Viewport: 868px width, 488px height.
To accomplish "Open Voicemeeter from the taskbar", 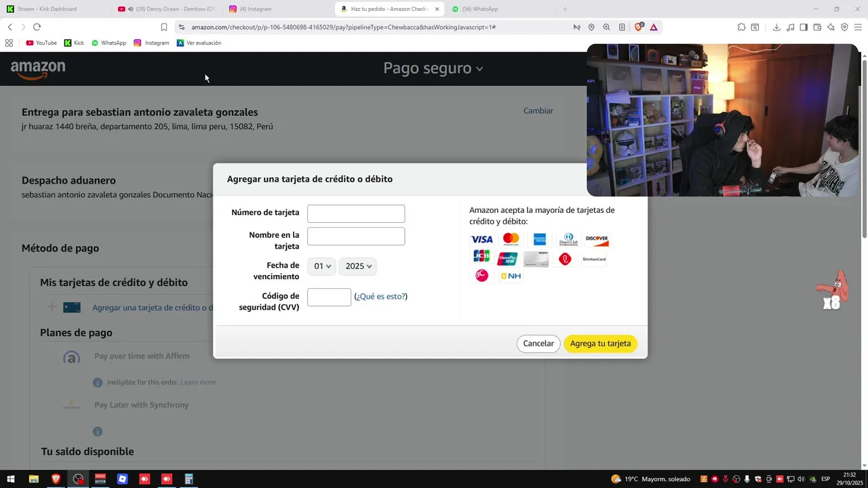I will [100, 479].
